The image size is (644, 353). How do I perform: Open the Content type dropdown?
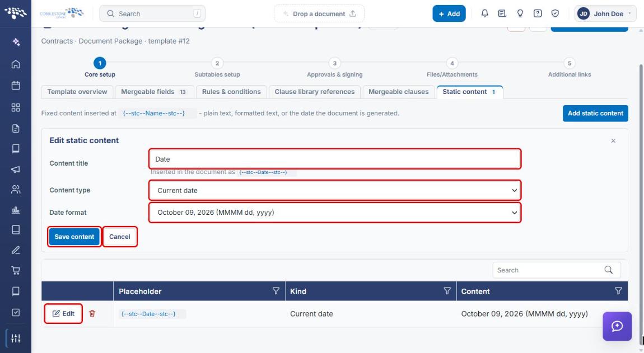(335, 190)
